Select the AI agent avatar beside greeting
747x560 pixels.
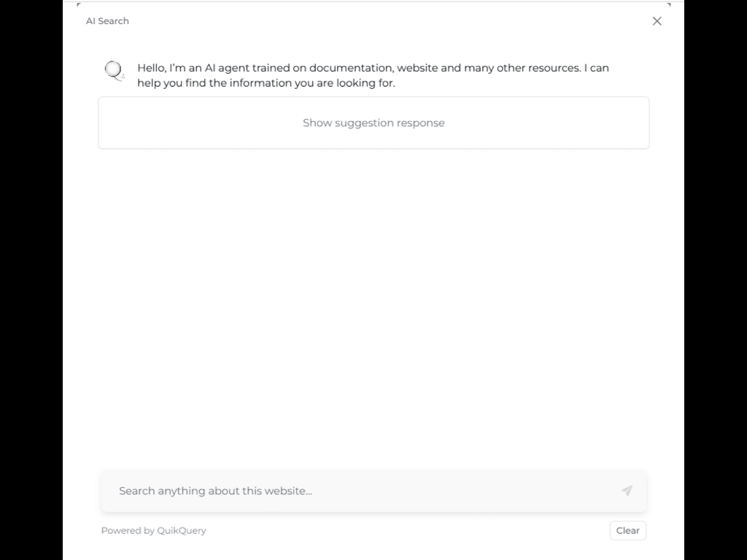(115, 71)
